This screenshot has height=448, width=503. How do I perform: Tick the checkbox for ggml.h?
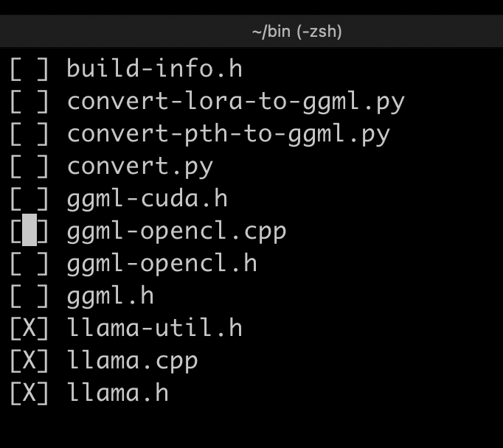point(30,296)
